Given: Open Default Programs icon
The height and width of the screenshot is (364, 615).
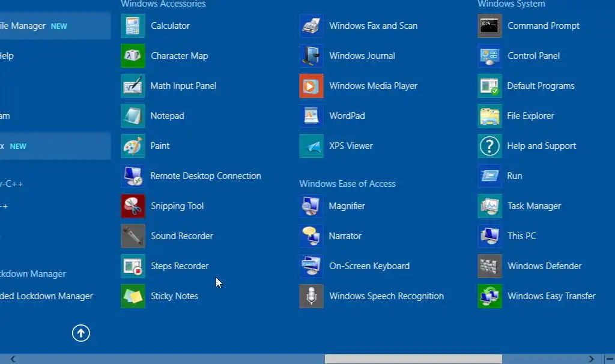Looking at the screenshot, I should (x=490, y=86).
